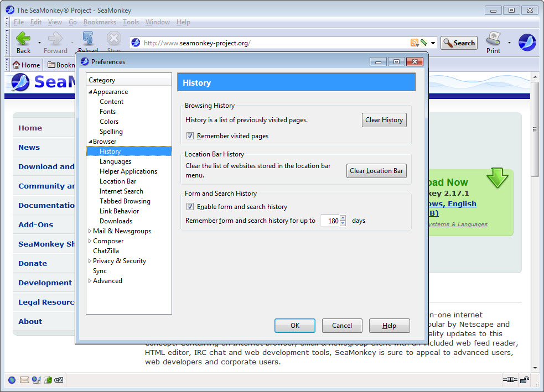
Task: Expand the Advanced category
Action: [90, 281]
